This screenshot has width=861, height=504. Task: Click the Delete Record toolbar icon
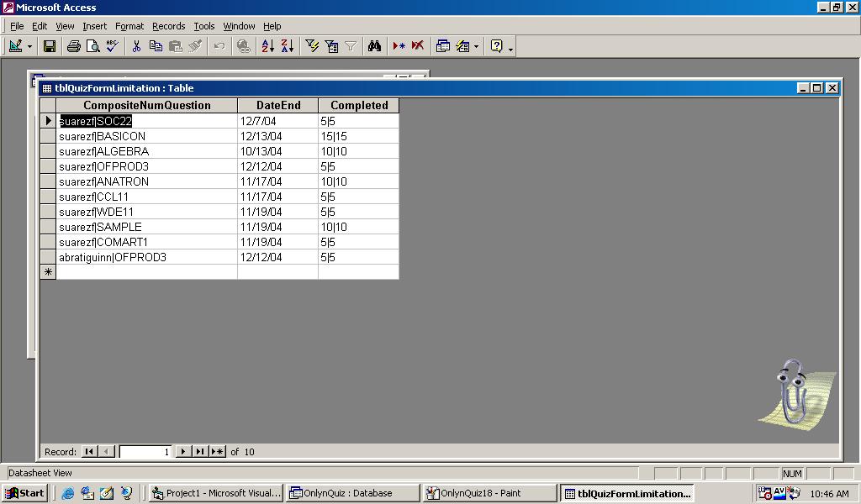(418, 46)
